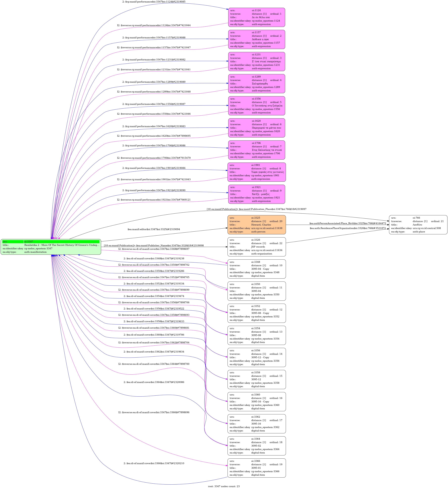Viewport: 448px width, 489px height.
Task: Click node Στης Σαλονίκης τα στενά
Action: (257, 150)
